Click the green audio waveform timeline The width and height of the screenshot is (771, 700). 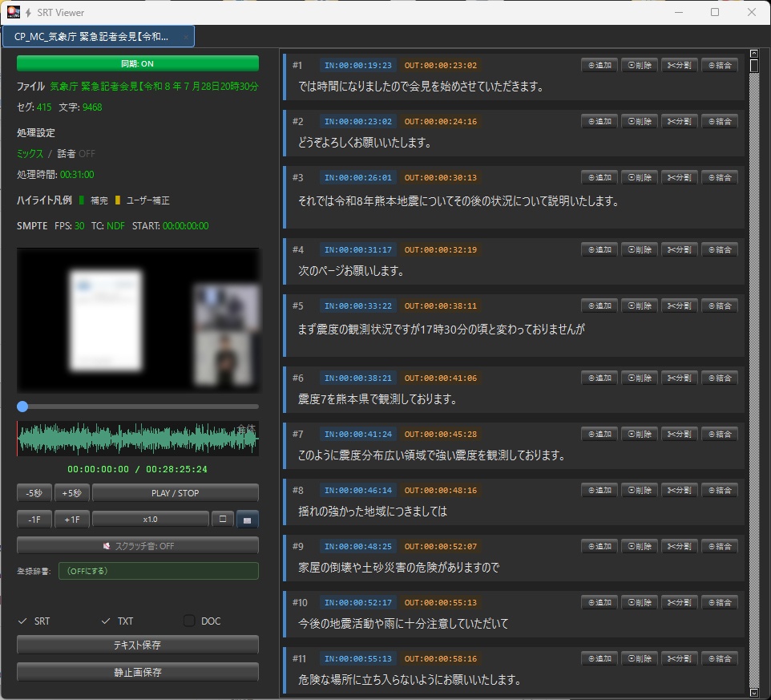point(138,439)
